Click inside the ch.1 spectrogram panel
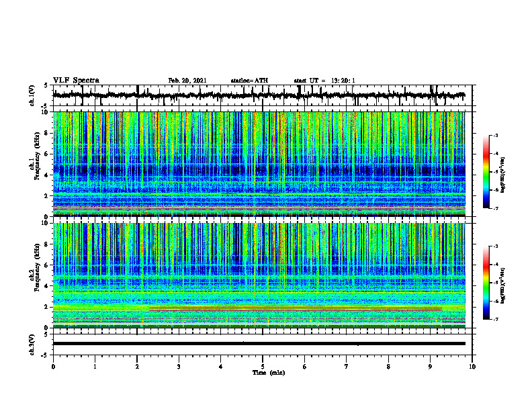Image resolution: width=532 pixels, height=411 pixels. pyautogui.click(x=259, y=164)
